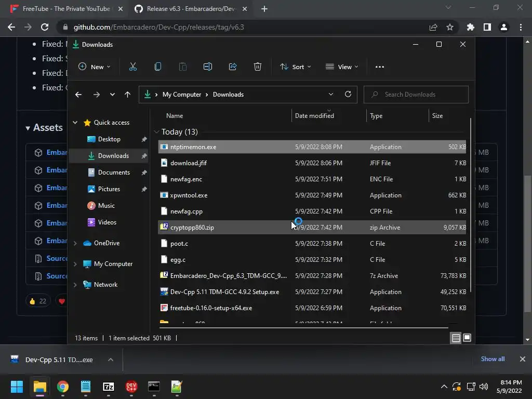
Task: Click the Copy icon in Explorer toolbar
Action: click(x=158, y=67)
